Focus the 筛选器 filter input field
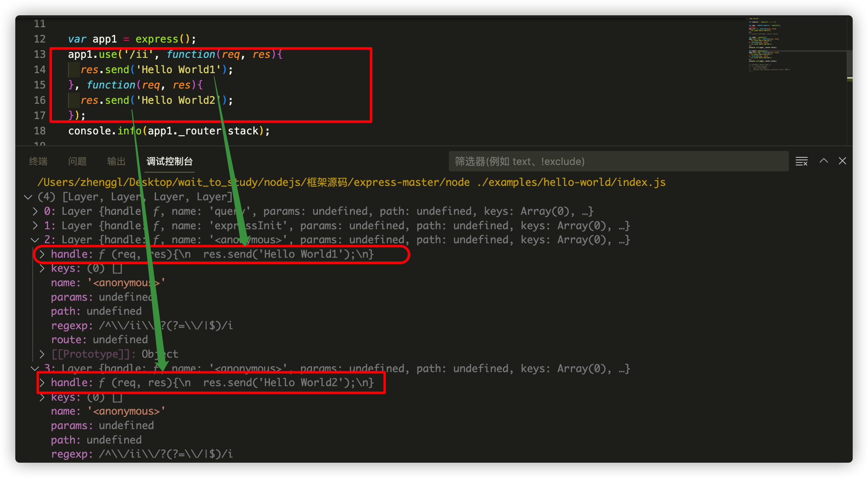The width and height of the screenshot is (868, 478). point(618,161)
